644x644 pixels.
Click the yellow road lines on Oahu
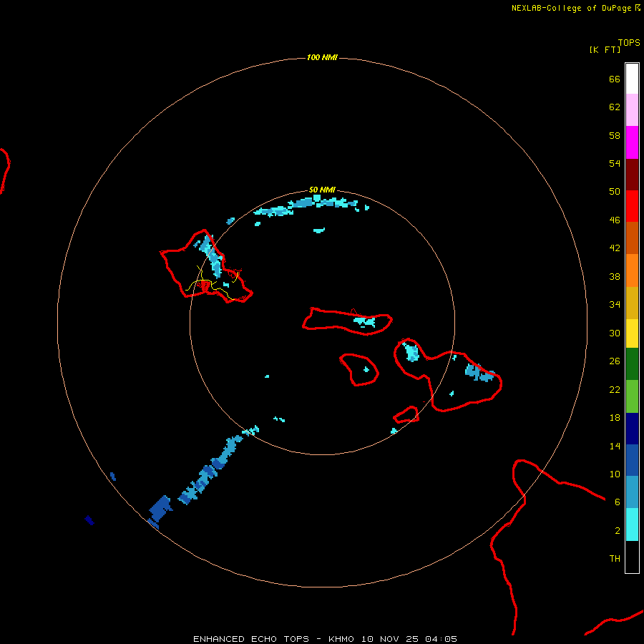click(x=212, y=283)
